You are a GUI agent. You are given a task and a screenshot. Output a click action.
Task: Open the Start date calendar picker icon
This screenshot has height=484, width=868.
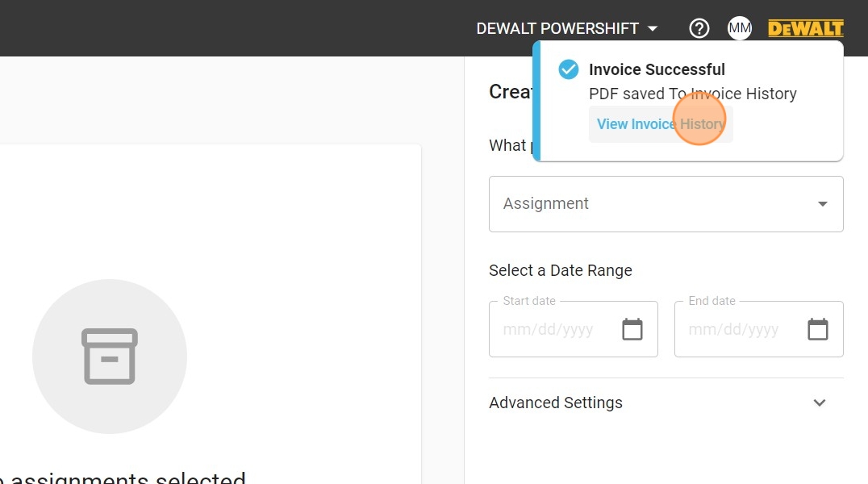(x=632, y=329)
